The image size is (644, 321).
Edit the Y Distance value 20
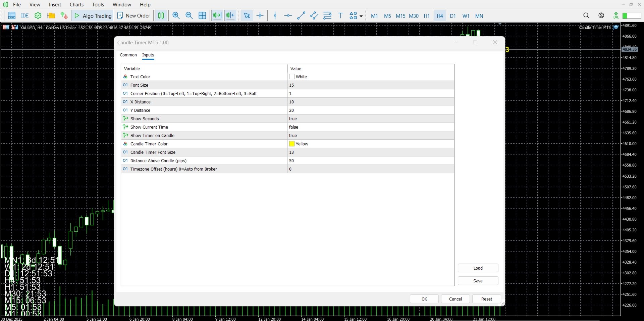click(x=371, y=110)
